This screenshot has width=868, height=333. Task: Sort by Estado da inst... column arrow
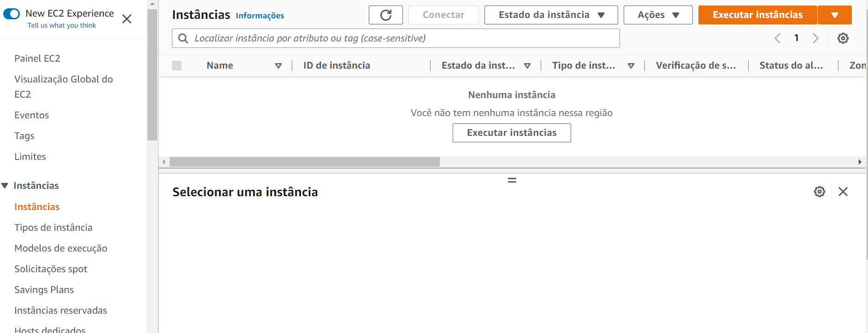point(527,66)
